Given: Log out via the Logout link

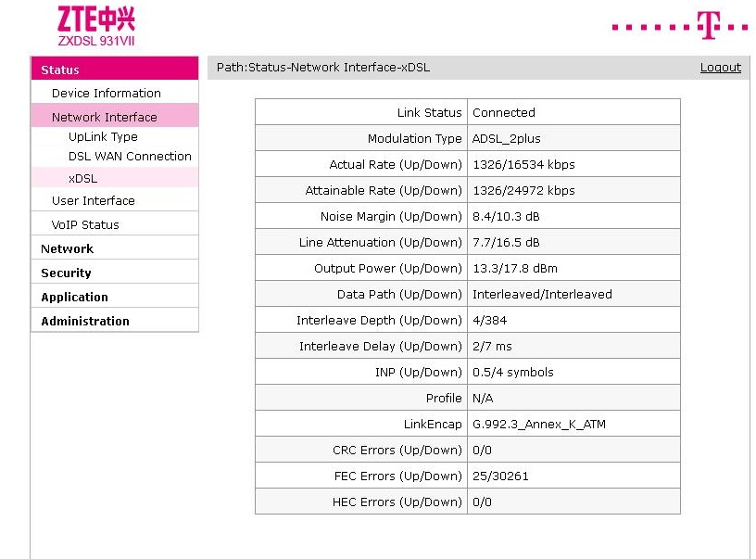Looking at the screenshot, I should click(x=720, y=68).
